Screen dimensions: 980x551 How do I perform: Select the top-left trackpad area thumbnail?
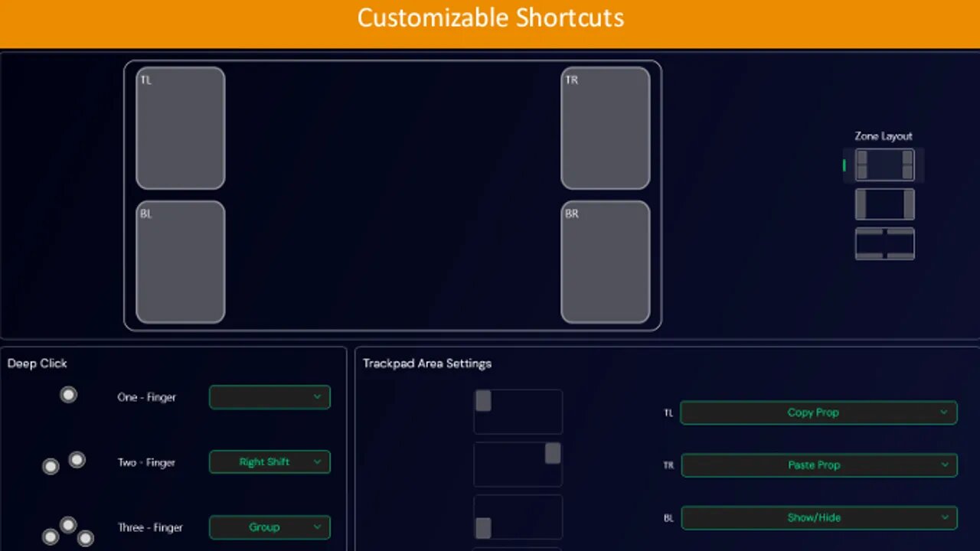click(x=518, y=412)
